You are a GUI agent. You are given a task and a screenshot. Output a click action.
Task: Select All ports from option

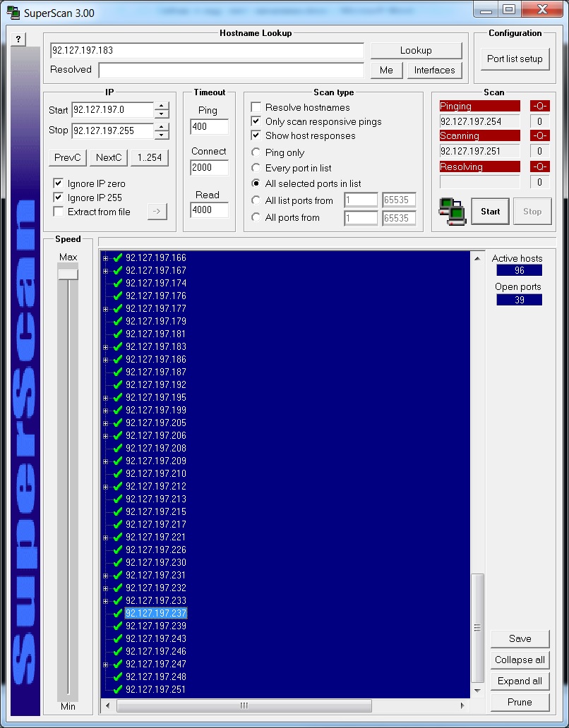[256, 217]
